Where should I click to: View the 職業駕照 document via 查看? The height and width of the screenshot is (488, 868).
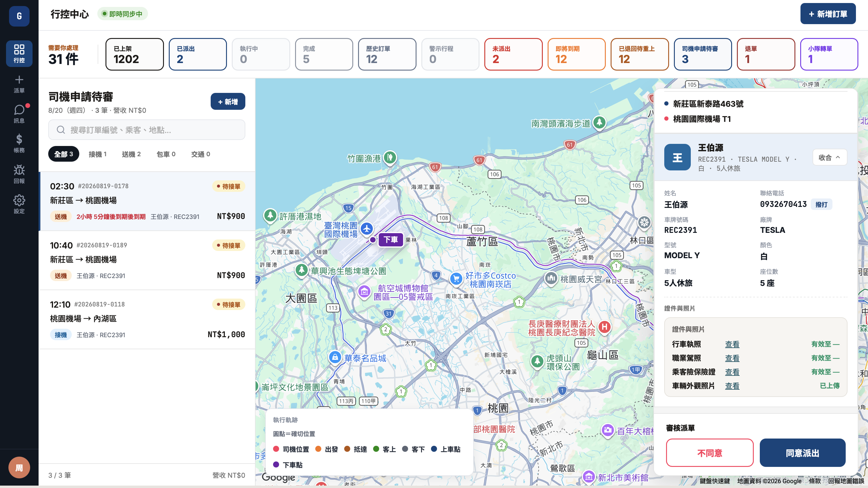(732, 358)
